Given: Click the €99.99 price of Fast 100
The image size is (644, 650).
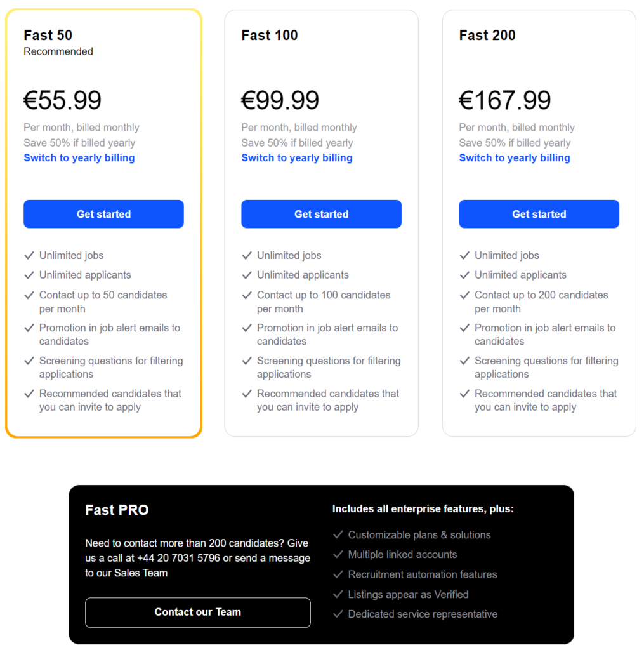Looking at the screenshot, I should point(280,100).
